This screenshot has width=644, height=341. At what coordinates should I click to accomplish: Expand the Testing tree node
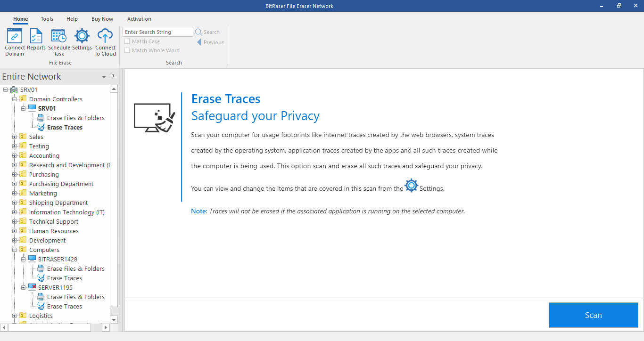click(x=14, y=146)
